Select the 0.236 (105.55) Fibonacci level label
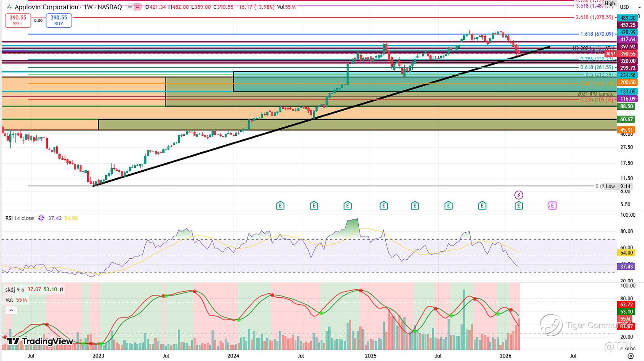 (x=597, y=100)
